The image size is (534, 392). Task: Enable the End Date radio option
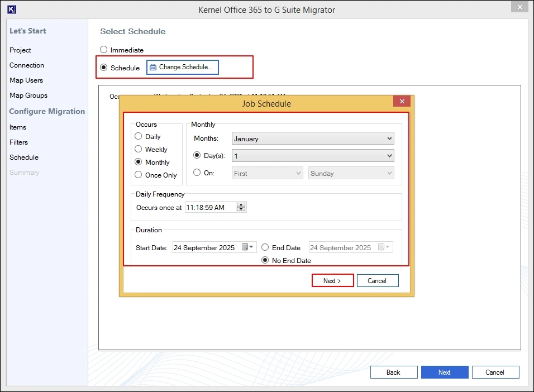tap(265, 247)
